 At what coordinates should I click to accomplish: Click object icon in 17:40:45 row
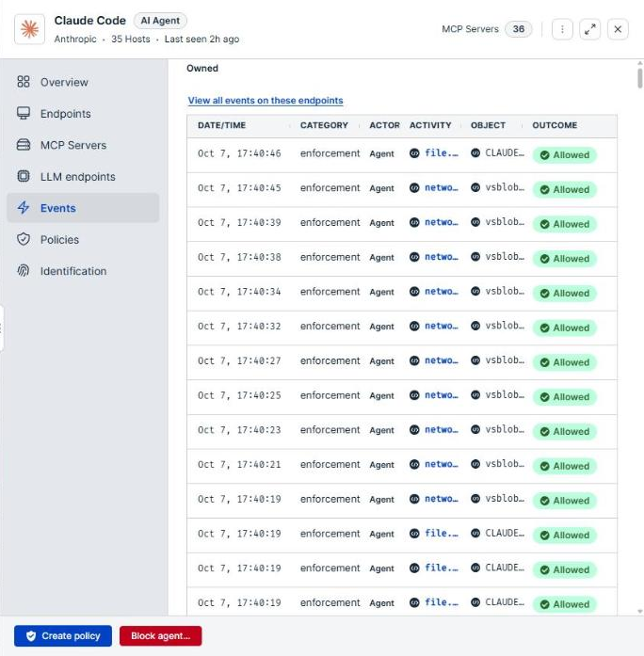[x=475, y=187]
